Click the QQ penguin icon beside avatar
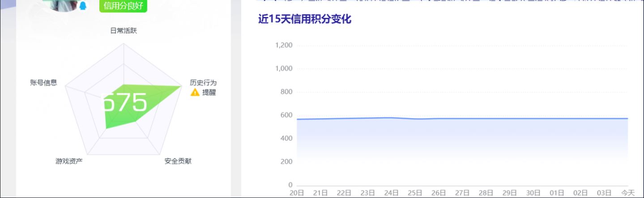Screen dimensions: 644x198 [83, 6]
